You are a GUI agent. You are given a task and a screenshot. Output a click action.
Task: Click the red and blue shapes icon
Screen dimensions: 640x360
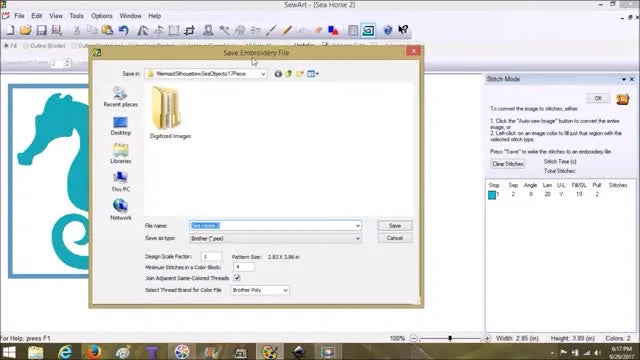[333, 30]
